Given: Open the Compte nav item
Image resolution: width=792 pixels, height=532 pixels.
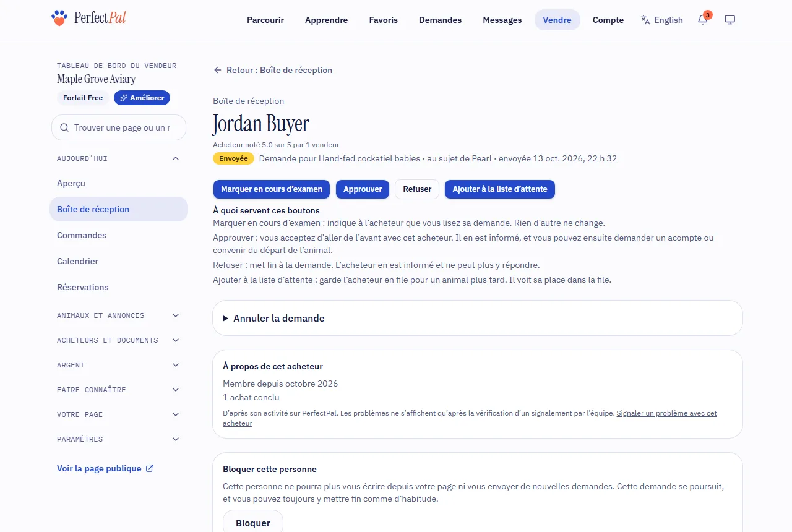Looking at the screenshot, I should (608, 20).
